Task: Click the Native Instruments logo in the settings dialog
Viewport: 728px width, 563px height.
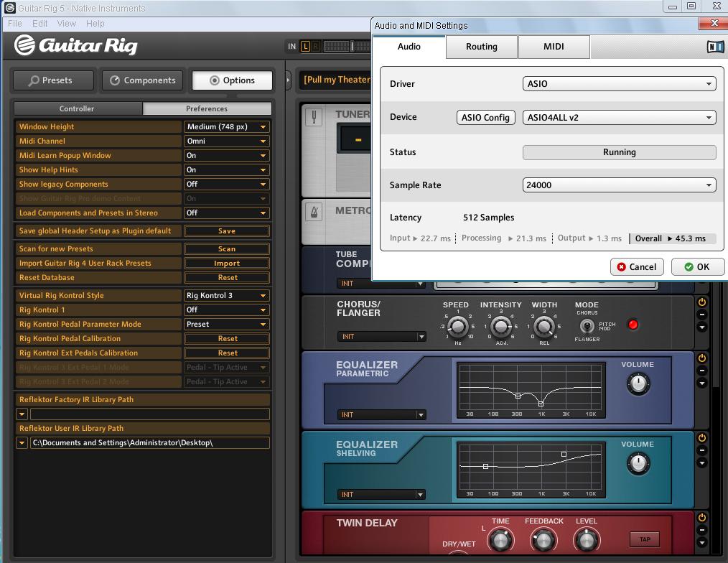Action: tap(715, 47)
